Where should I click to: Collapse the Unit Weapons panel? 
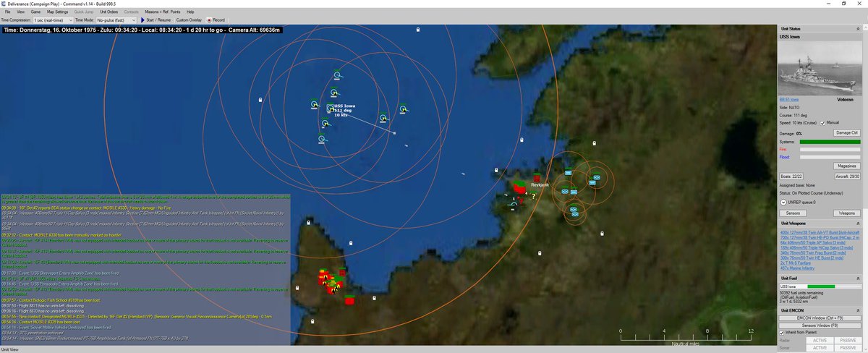point(859,224)
